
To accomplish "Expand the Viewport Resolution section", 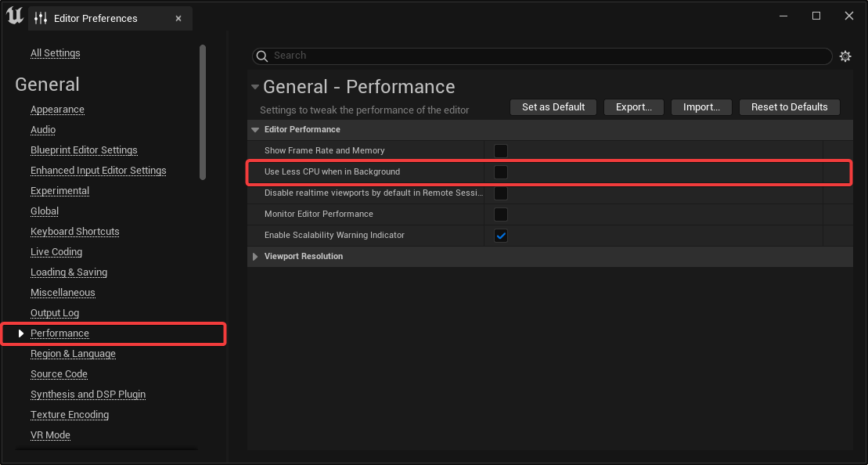I will coord(255,257).
